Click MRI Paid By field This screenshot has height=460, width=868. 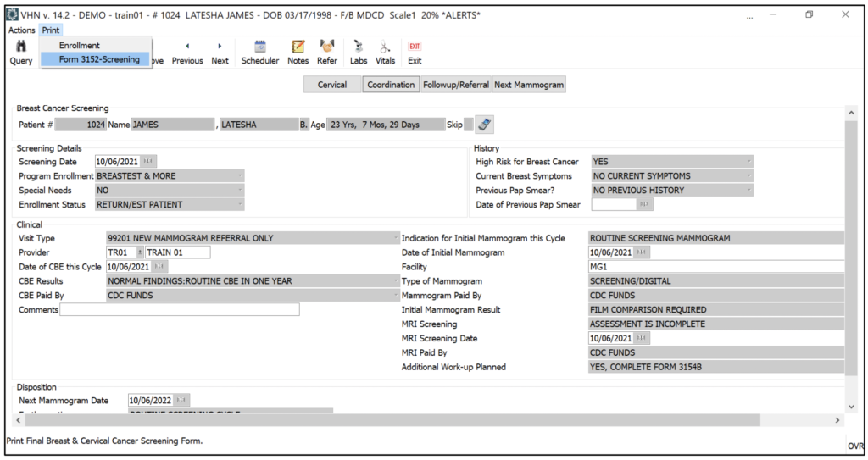pyautogui.click(x=716, y=352)
